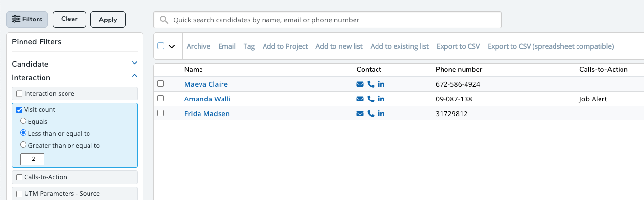Screen dimensions: 644x200
Task: Click phone icon for Frida Madsen
Action: coord(371,114)
